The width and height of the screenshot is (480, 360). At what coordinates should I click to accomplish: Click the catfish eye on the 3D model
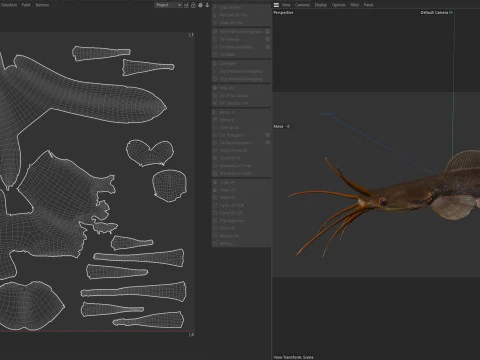click(x=383, y=201)
